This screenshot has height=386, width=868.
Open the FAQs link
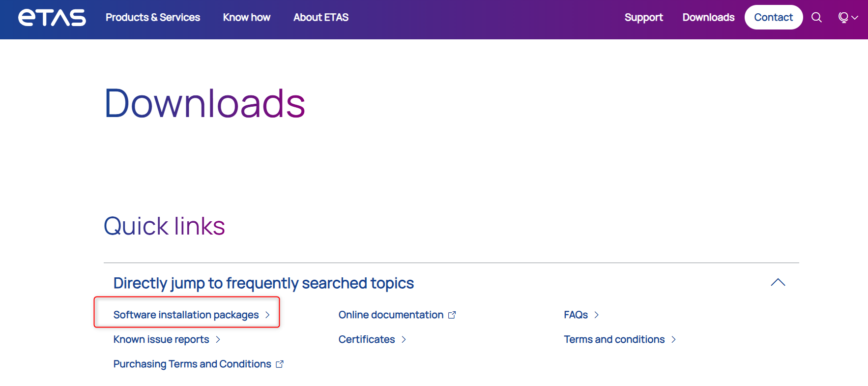coord(581,315)
